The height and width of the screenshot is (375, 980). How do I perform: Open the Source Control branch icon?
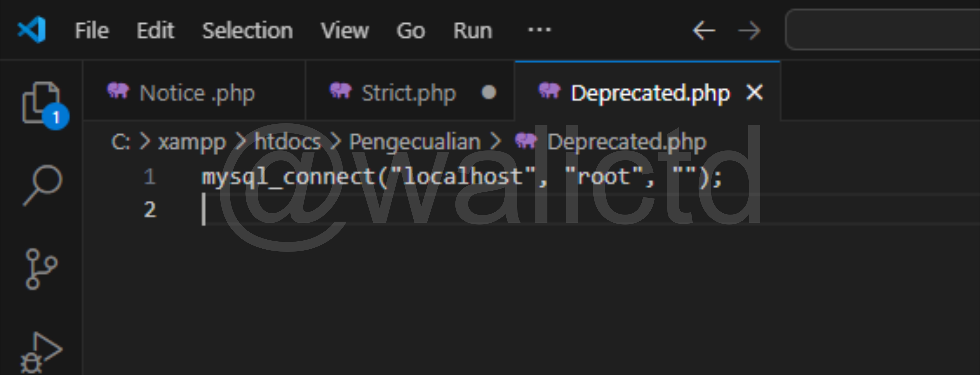(41, 269)
